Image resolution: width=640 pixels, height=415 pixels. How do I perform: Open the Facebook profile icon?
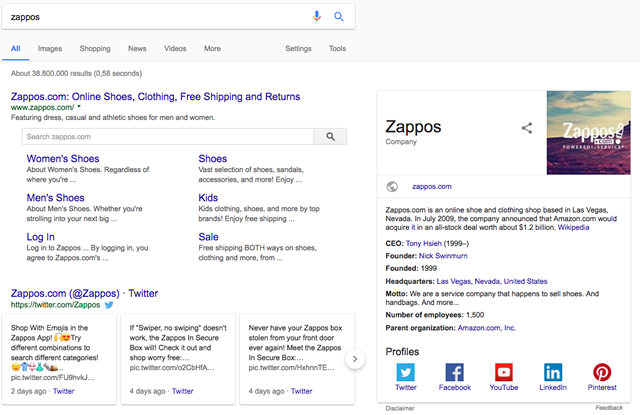pos(455,372)
